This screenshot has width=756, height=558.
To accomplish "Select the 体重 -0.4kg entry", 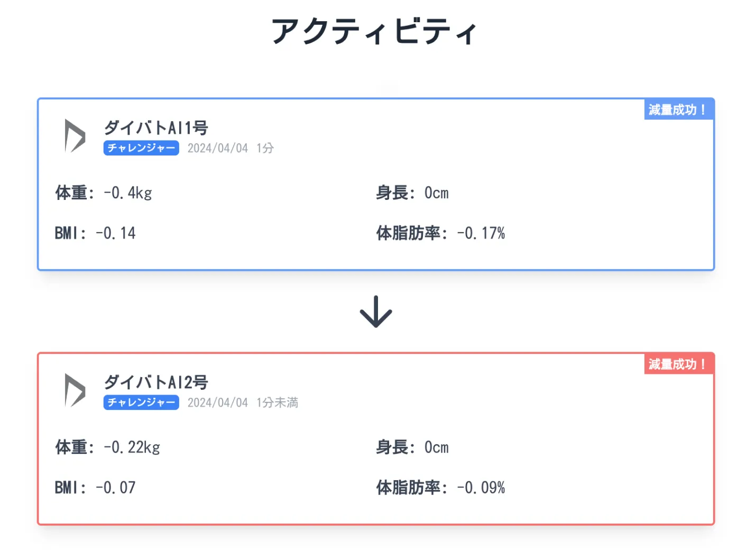I will tap(104, 193).
